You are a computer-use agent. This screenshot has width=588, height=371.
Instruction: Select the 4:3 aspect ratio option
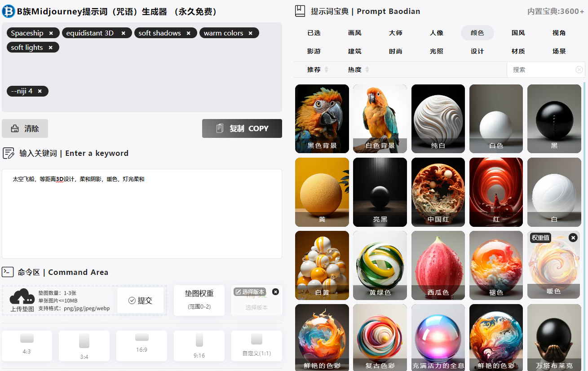point(27,345)
